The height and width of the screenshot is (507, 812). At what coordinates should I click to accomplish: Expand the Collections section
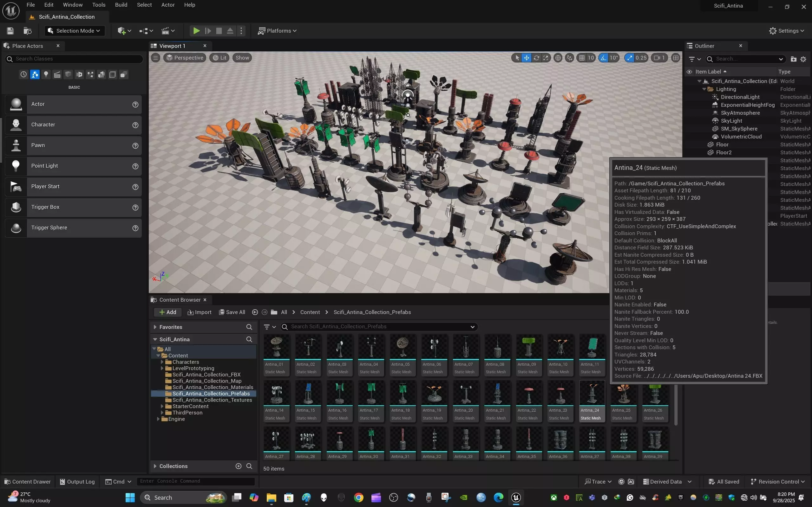[x=155, y=466]
